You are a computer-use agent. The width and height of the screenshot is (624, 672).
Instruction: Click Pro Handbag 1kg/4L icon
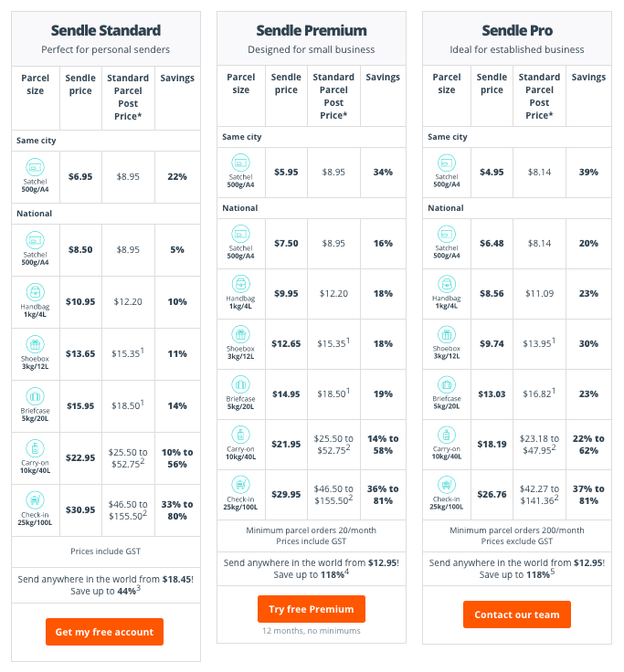tap(447, 284)
